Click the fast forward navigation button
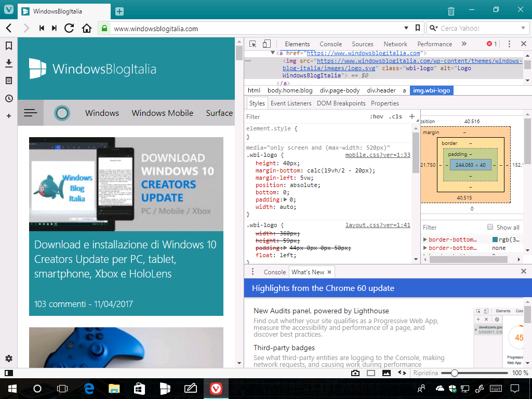 [54, 28]
